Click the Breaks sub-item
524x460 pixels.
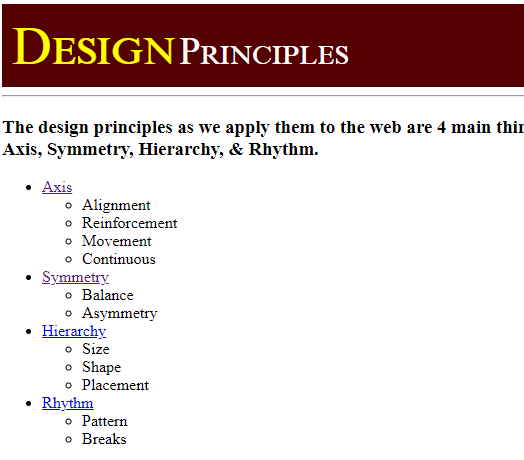point(104,439)
